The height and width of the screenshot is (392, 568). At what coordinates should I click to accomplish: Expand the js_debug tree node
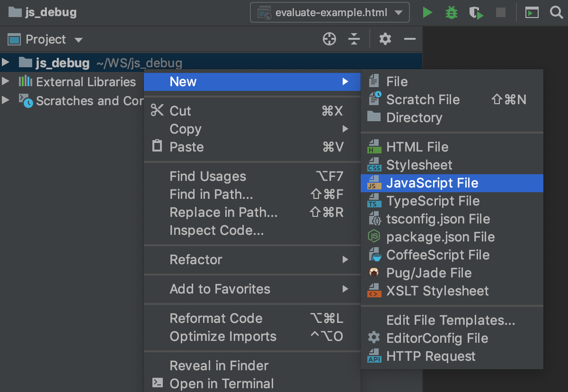coord(5,62)
